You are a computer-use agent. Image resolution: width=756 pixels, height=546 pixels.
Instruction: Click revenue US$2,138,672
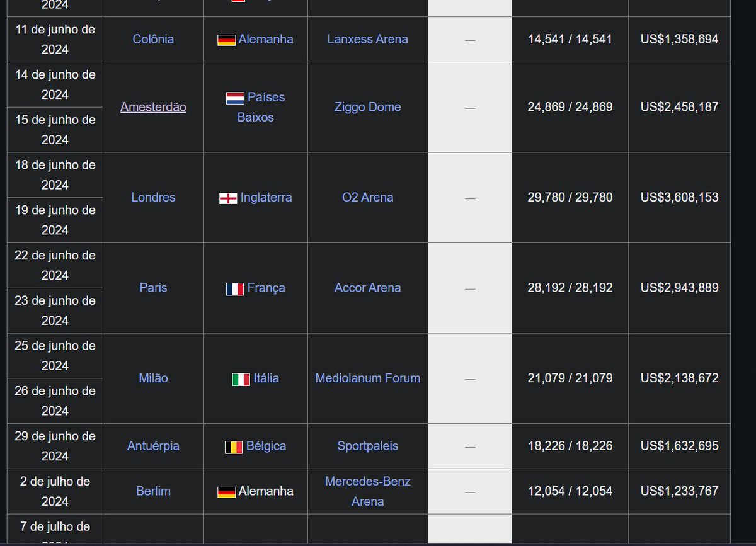pos(680,378)
